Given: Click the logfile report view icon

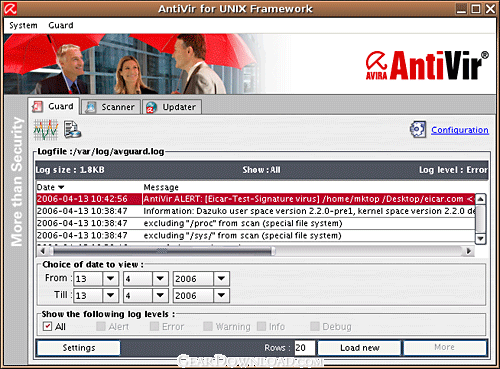Looking at the screenshot, I should [x=72, y=130].
